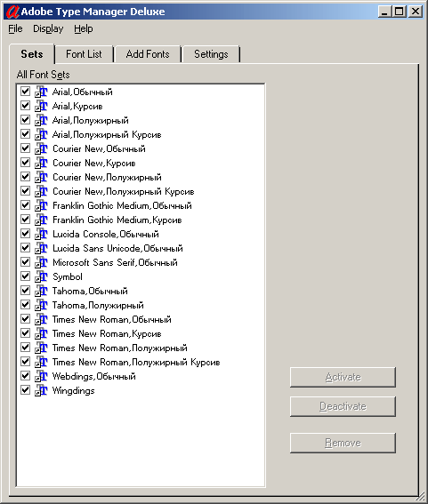Click the Remove button

(343, 443)
